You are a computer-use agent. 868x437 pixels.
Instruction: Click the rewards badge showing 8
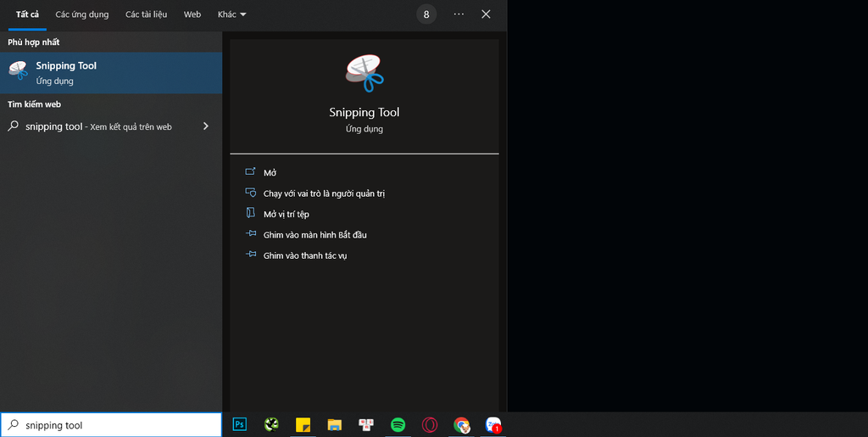tap(426, 14)
